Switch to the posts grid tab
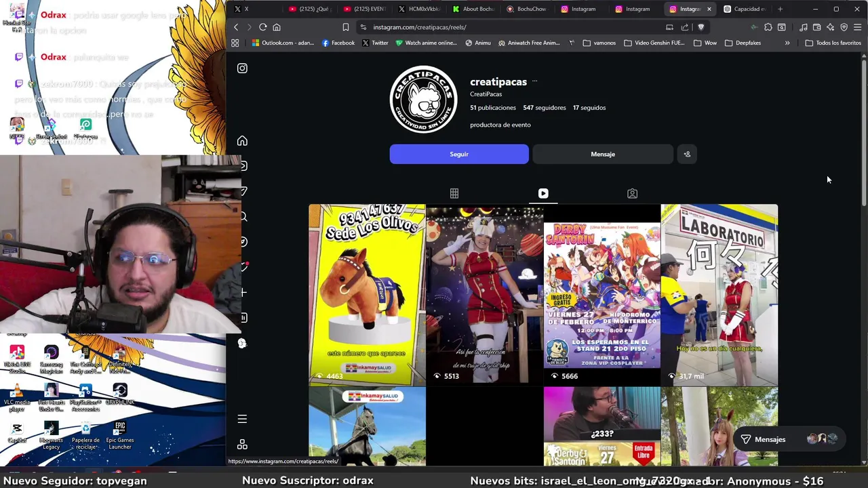The image size is (868, 488). (x=454, y=193)
